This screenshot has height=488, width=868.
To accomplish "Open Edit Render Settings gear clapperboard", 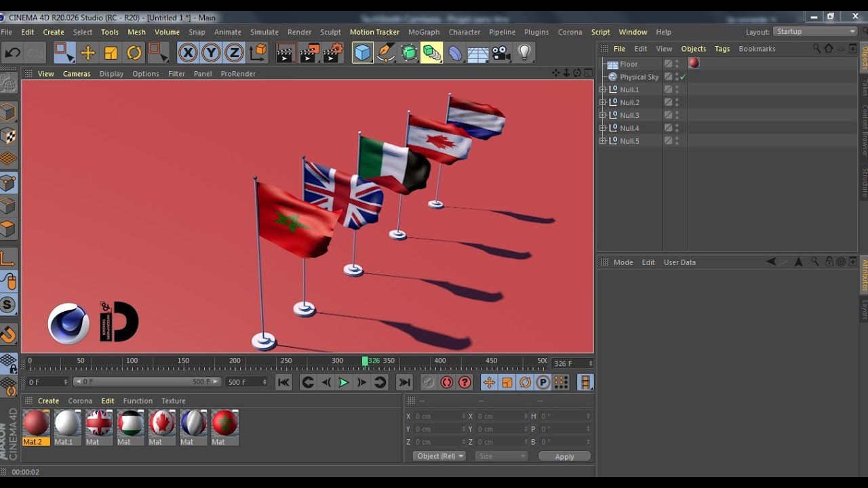I will tap(333, 52).
